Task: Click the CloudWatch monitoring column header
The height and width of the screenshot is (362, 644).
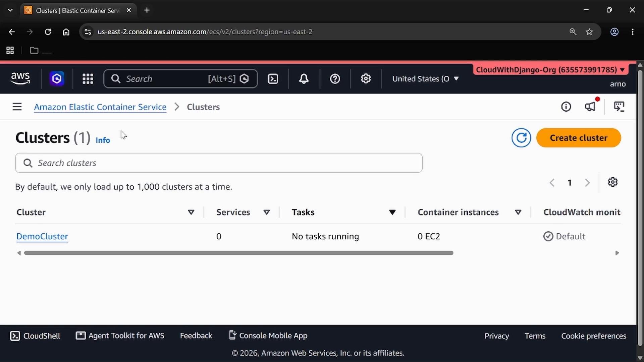Action: [582, 212]
